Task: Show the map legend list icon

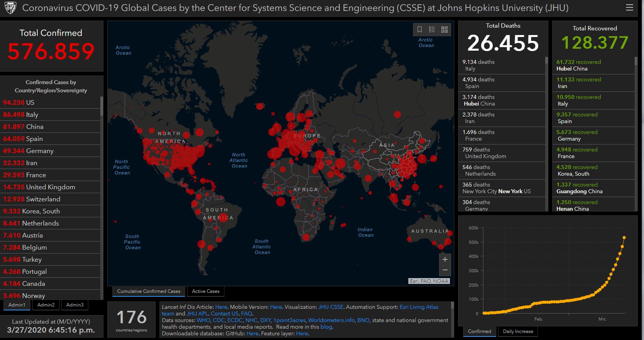Action: [432, 30]
